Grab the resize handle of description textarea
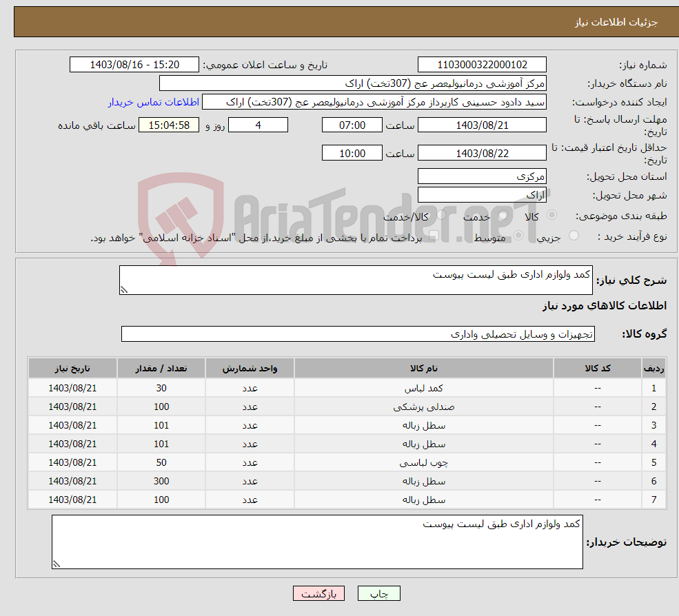The width and height of the screenshot is (679, 616). point(124,290)
